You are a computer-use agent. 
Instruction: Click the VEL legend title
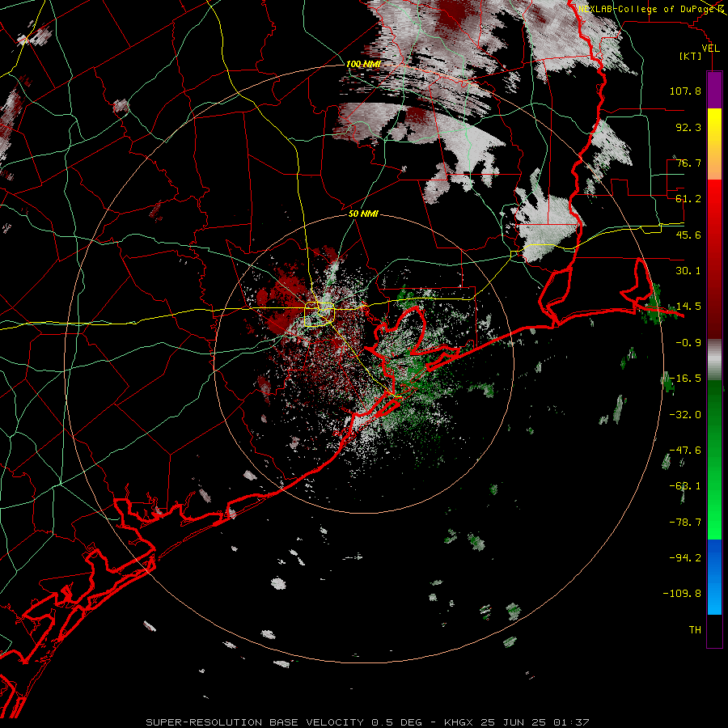tap(710, 49)
